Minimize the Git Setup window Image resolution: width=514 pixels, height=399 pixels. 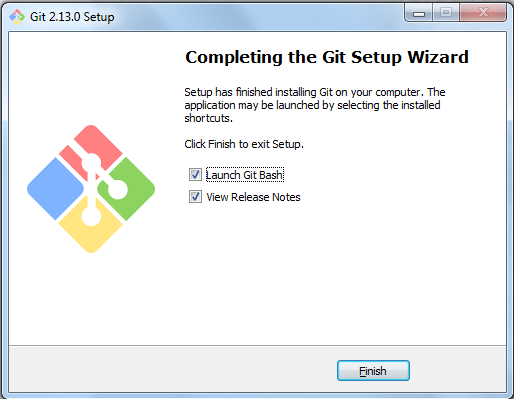(419, 13)
